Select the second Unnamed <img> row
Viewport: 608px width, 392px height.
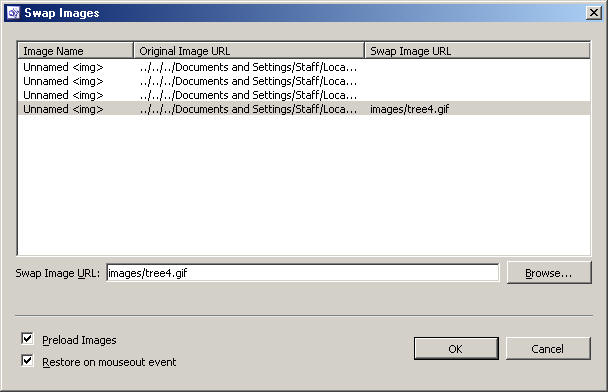tap(304, 81)
